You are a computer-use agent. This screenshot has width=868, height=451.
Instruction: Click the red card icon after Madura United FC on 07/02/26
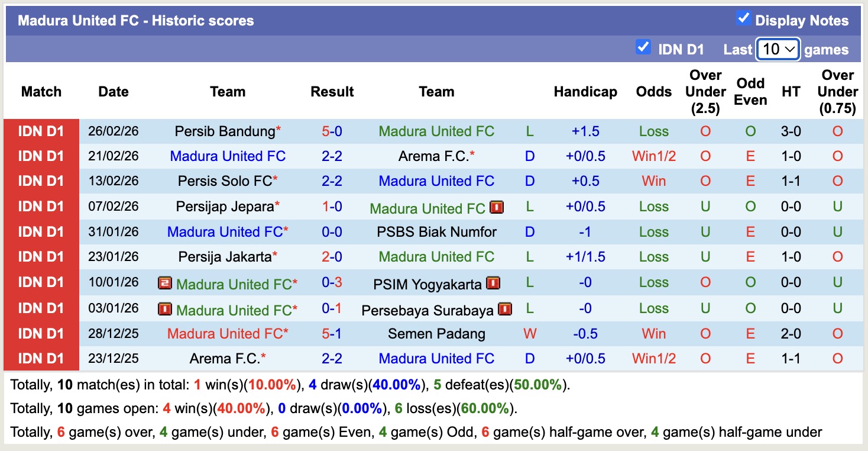click(x=496, y=207)
